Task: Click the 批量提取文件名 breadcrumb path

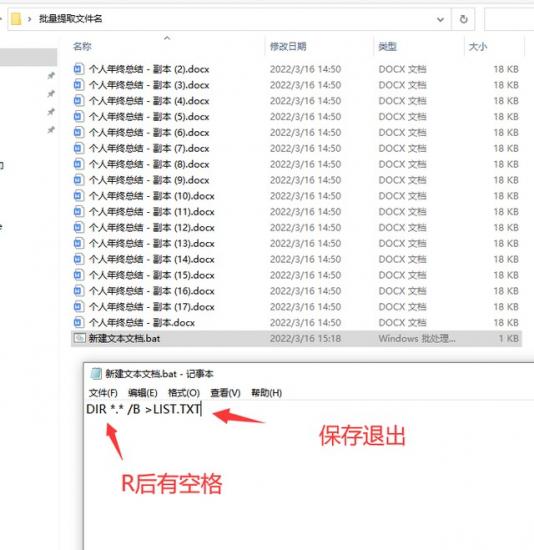Action: (71, 19)
